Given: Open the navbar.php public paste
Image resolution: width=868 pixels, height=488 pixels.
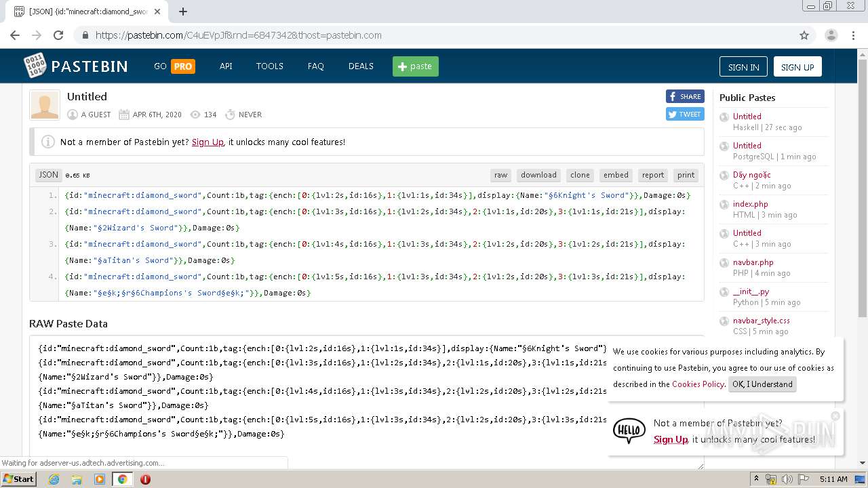Looking at the screenshot, I should [753, 262].
